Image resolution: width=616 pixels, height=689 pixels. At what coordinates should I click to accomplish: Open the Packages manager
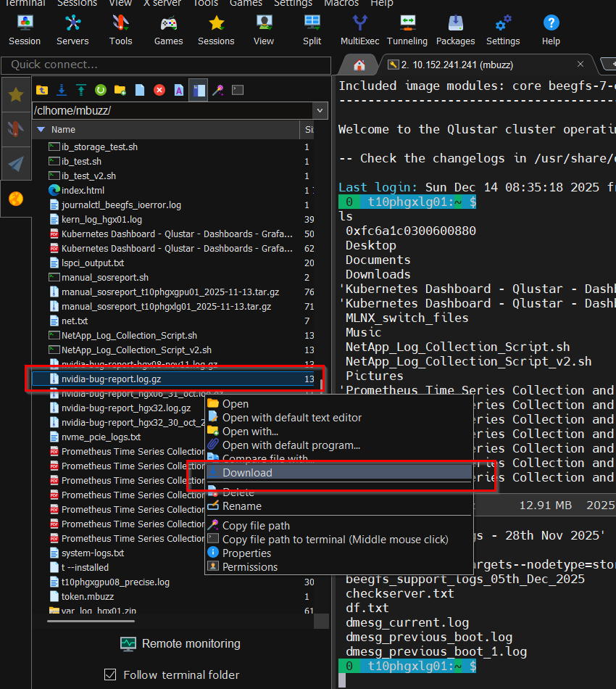(x=456, y=29)
